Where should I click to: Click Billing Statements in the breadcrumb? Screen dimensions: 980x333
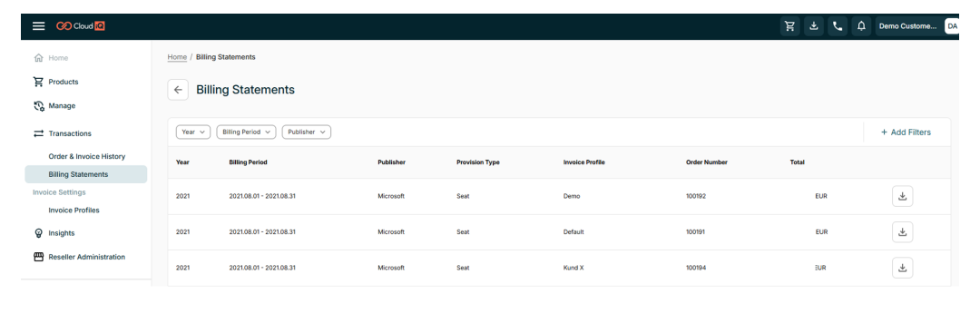pyautogui.click(x=226, y=57)
